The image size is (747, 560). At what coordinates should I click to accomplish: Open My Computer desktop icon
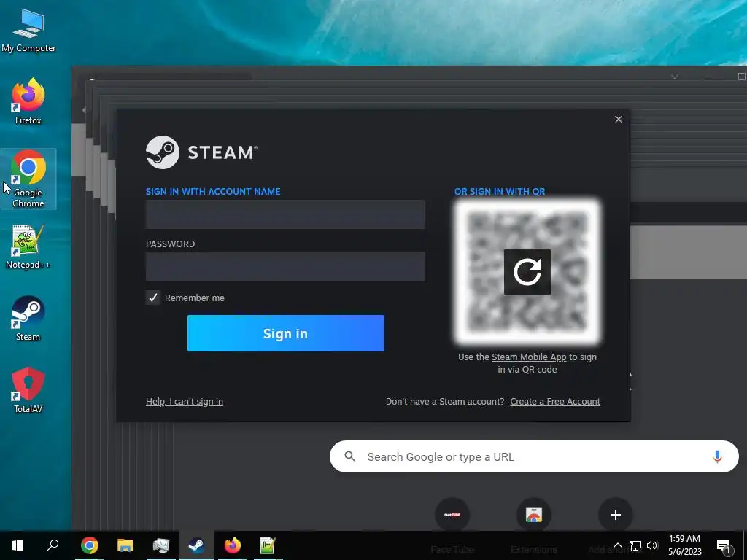28,31
